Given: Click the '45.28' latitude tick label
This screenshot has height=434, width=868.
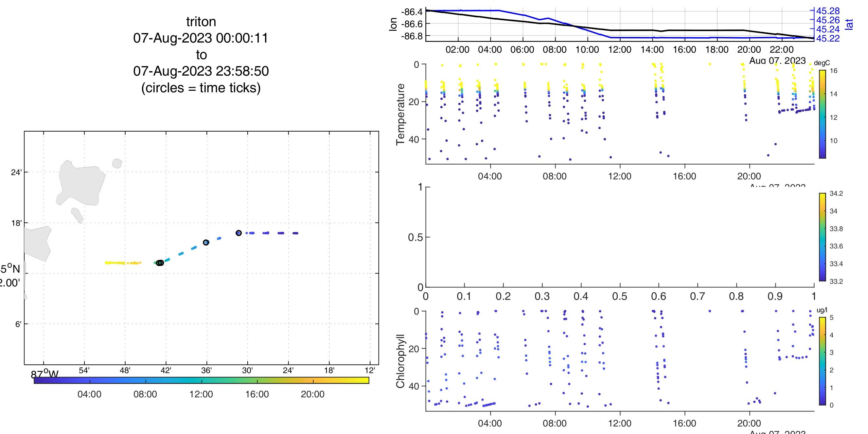Looking at the screenshot, I should pos(828,11).
